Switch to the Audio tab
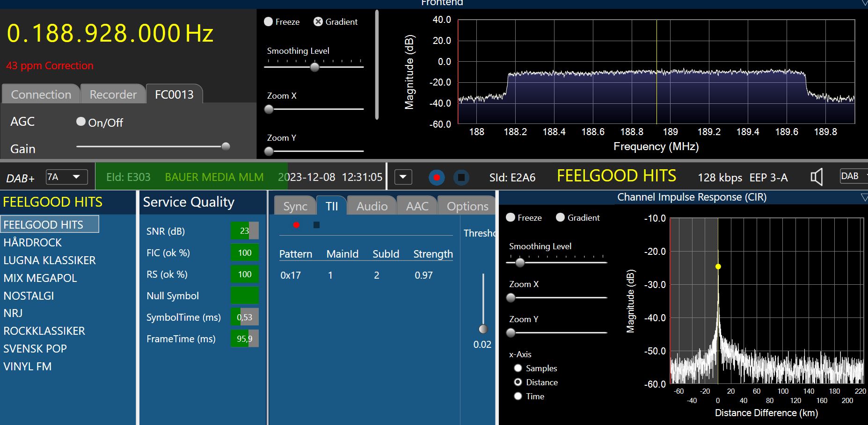 pyautogui.click(x=372, y=206)
